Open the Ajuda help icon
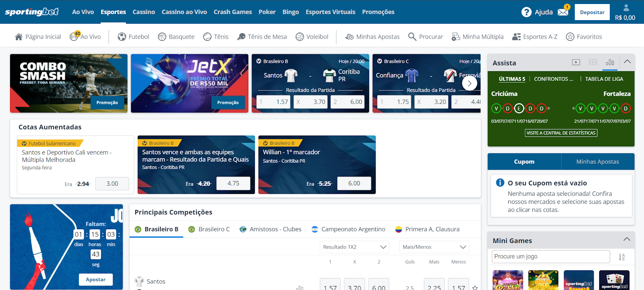This screenshot has width=644, height=290. (x=526, y=12)
